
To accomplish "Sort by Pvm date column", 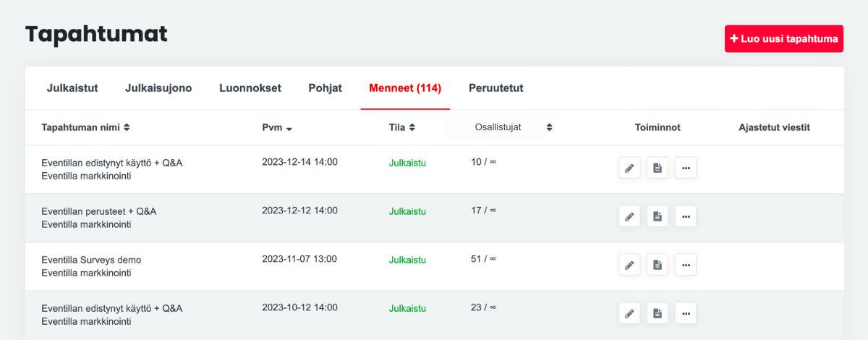I will (x=277, y=128).
